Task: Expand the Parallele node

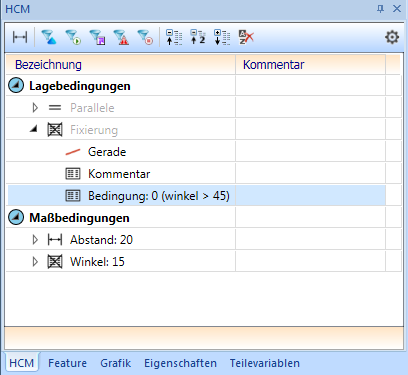Action: 35,108
